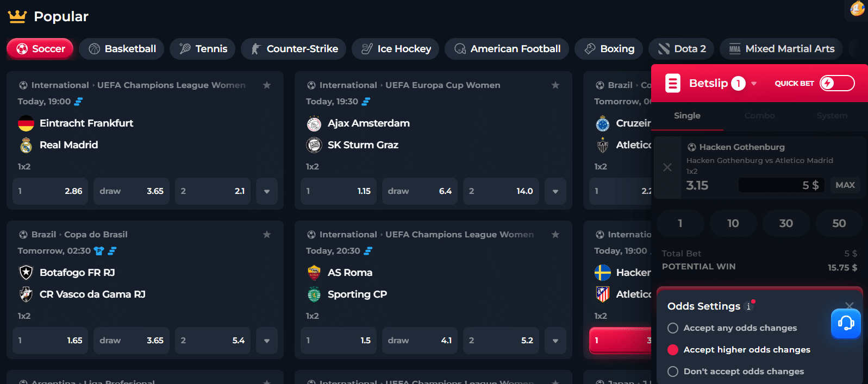Open the Combo betslip tab
868x384 pixels.
759,116
